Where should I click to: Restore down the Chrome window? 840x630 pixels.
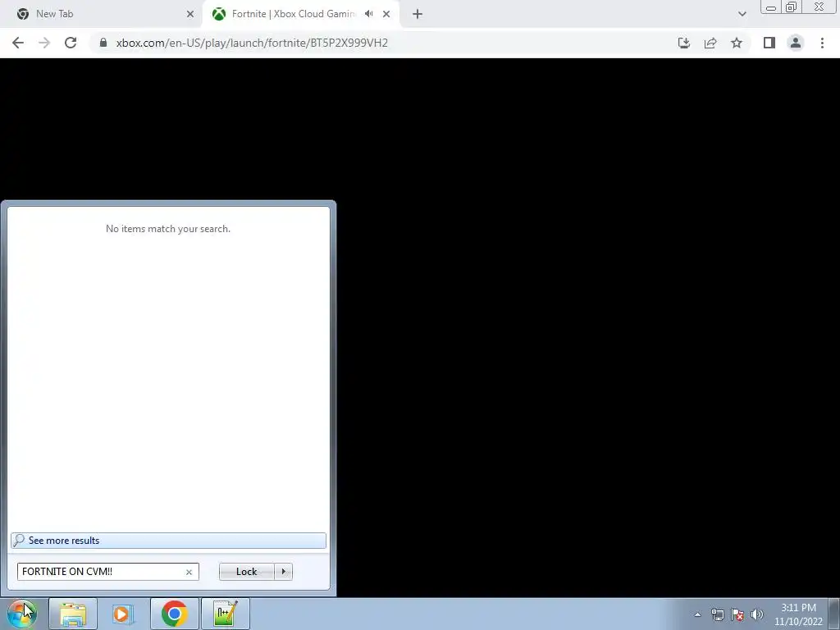tap(791, 7)
